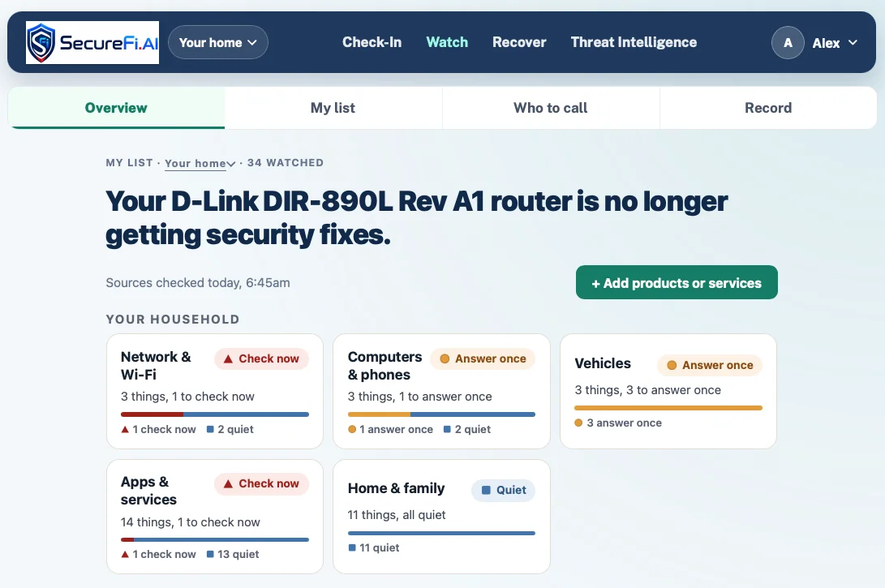The height and width of the screenshot is (588, 885).
Task: Open the Alex avatar circle
Action: click(788, 42)
